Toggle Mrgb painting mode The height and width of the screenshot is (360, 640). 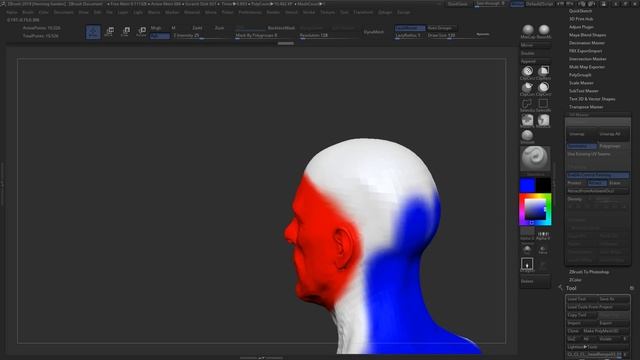(x=156, y=28)
